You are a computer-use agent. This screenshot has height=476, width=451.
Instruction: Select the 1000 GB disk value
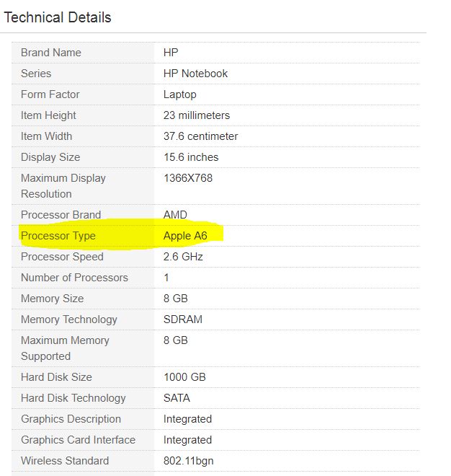pyautogui.click(x=184, y=377)
